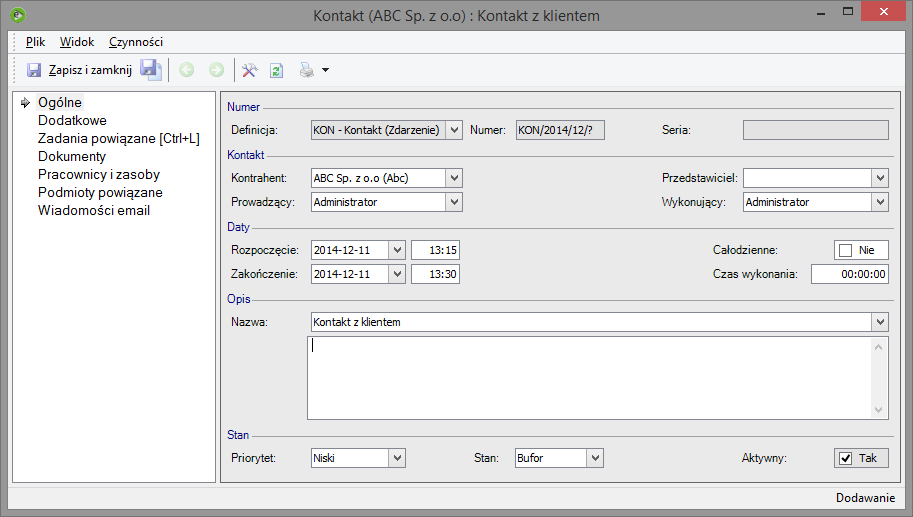The image size is (913, 517).
Task: Expand the Priorytet dropdown arrow
Action: point(397,458)
